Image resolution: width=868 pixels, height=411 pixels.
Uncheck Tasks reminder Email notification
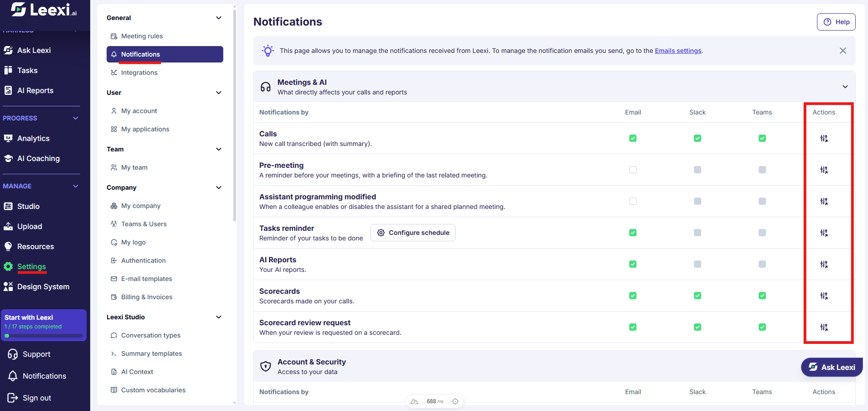coord(633,233)
